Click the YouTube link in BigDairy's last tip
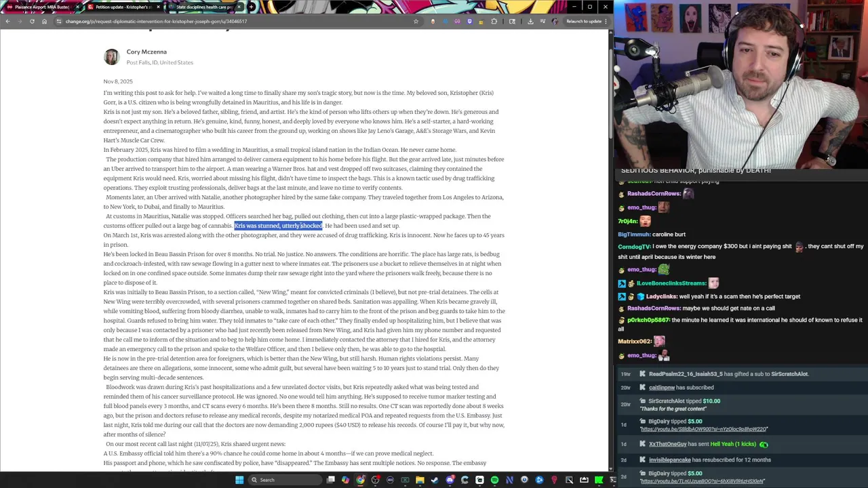The height and width of the screenshot is (488, 868). pyautogui.click(x=702, y=481)
